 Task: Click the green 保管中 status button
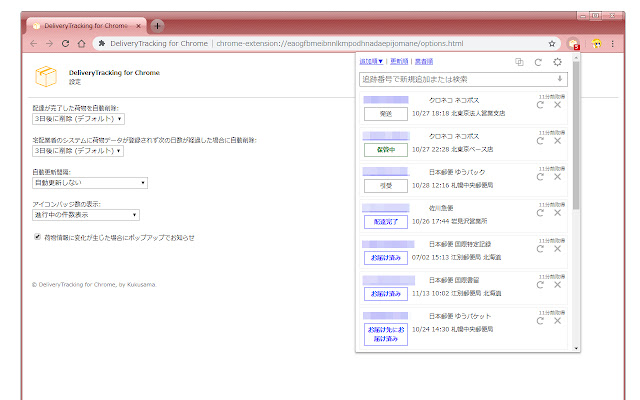pyautogui.click(x=386, y=150)
